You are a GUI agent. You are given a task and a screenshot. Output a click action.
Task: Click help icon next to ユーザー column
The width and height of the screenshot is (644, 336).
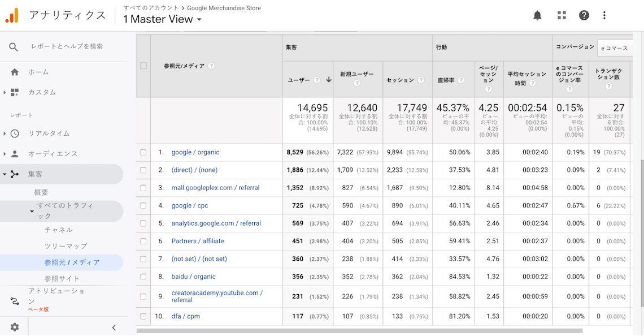coord(317,80)
